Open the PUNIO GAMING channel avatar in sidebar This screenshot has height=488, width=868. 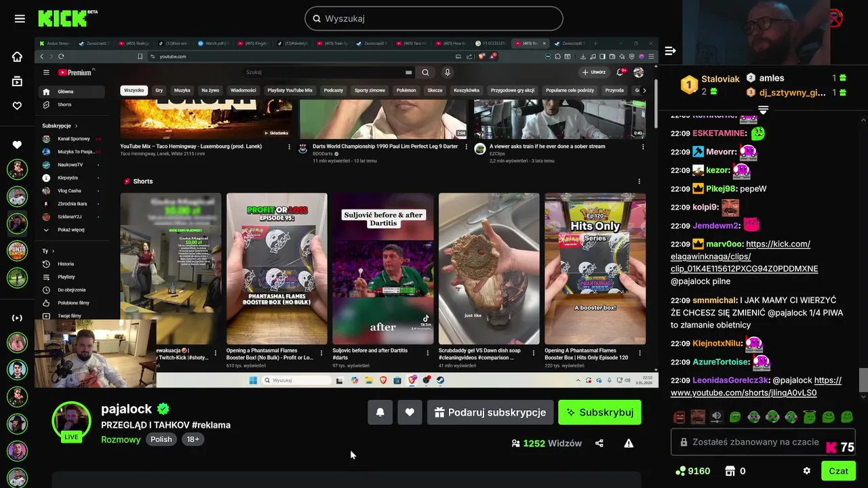point(17,250)
